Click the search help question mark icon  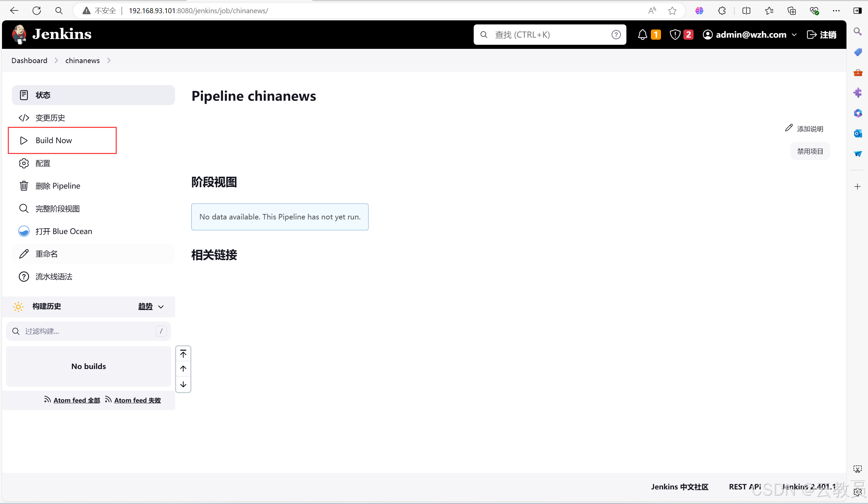click(x=616, y=35)
